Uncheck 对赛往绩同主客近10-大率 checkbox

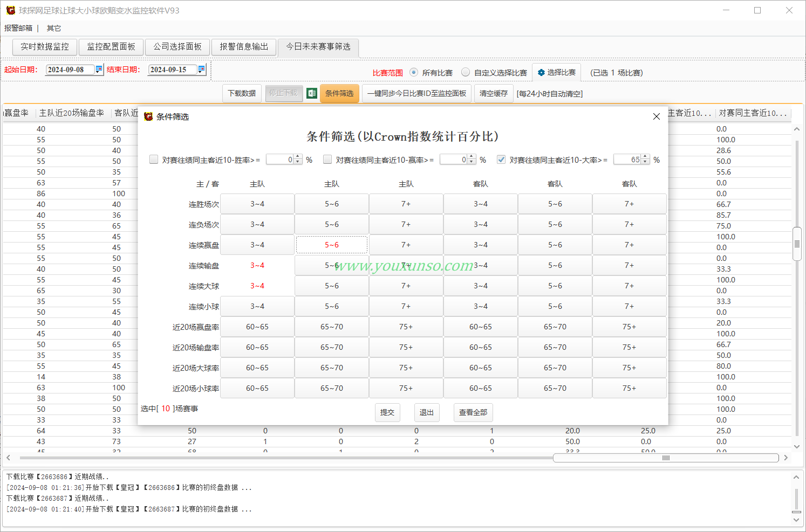point(501,160)
